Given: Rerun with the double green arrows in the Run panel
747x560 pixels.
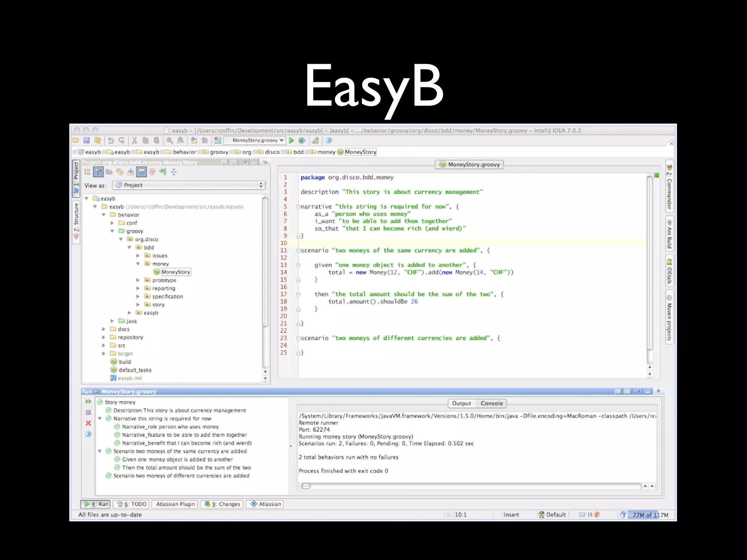Looking at the screenshot, I should [88, 401].
